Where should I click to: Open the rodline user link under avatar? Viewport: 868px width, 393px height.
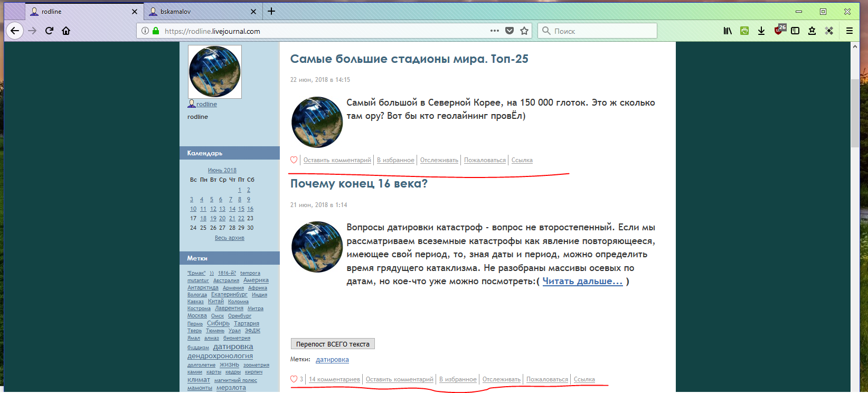[x=206, y=104]
